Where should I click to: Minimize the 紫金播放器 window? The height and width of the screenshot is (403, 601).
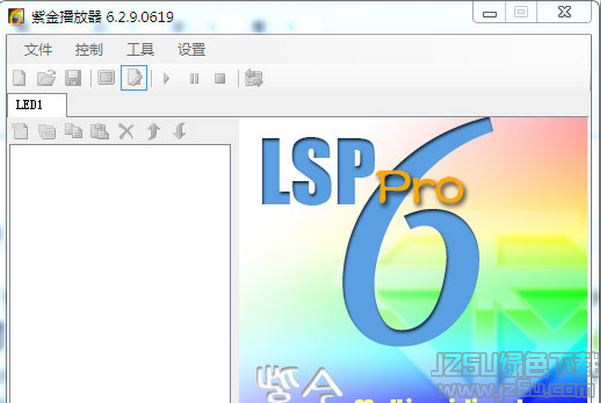tap(489, 12)
